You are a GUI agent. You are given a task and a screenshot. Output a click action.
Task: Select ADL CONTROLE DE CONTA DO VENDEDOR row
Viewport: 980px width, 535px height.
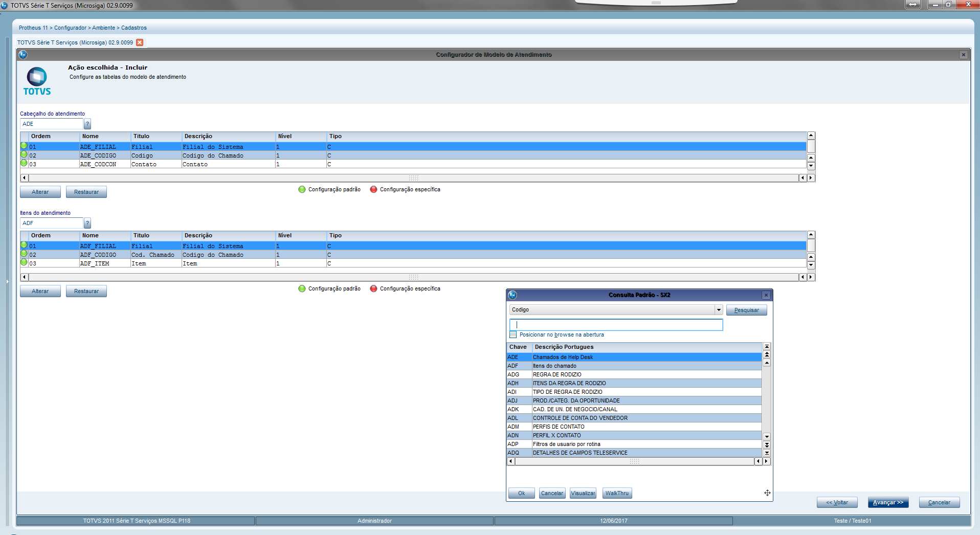[634, 418]
